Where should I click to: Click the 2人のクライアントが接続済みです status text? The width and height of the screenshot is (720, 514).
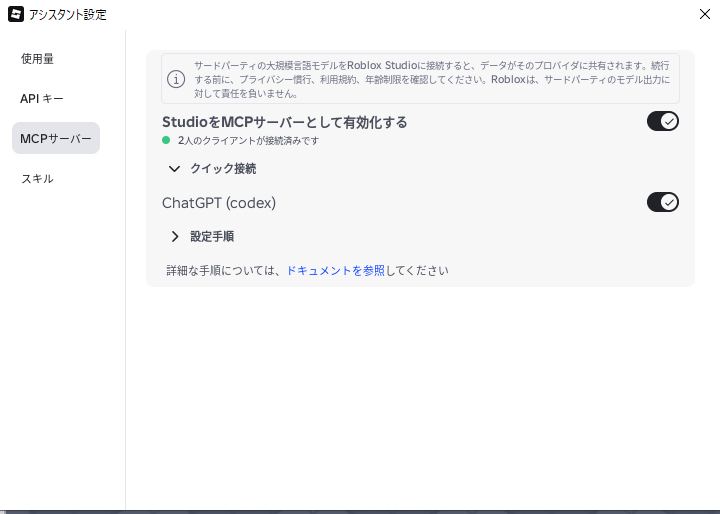(x=248, y=141)
